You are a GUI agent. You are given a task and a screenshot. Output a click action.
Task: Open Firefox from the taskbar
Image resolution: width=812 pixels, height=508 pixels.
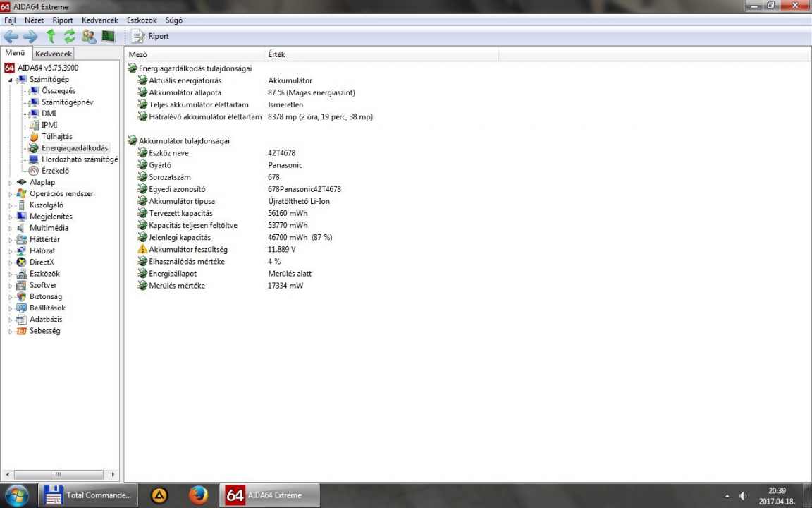(x=198, y=495)
